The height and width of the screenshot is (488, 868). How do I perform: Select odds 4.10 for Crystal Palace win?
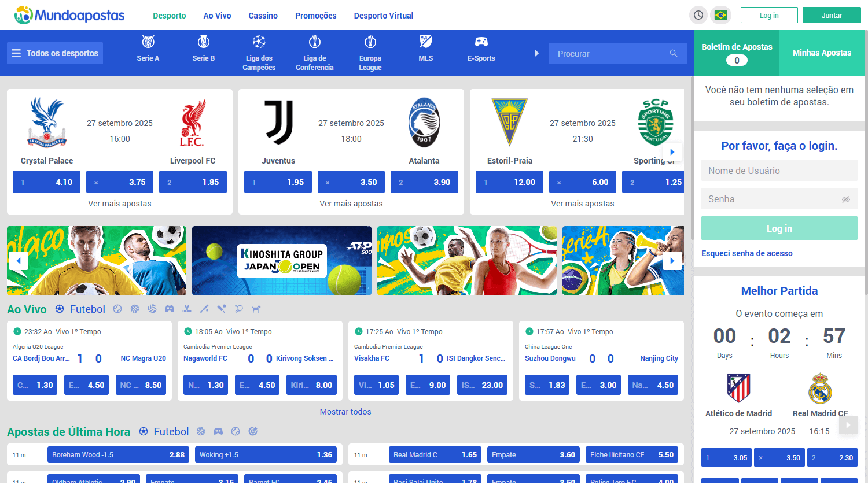coord(46,182)
